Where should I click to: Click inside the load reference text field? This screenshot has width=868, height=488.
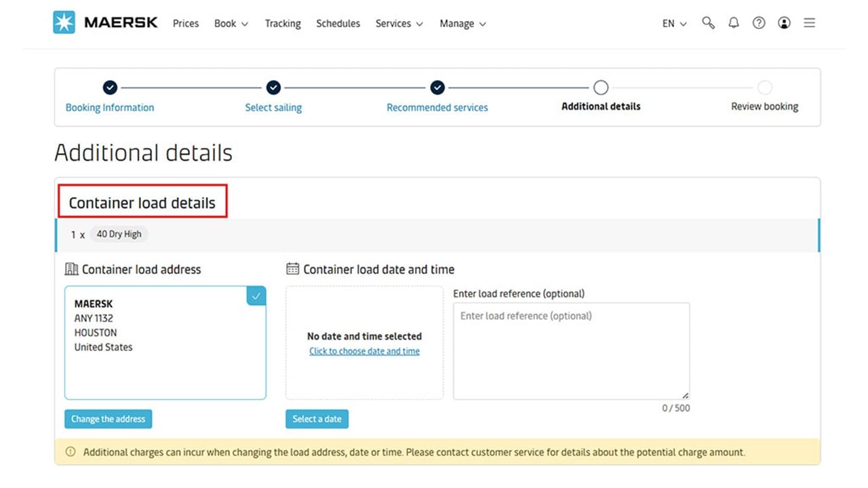point(571,349)
